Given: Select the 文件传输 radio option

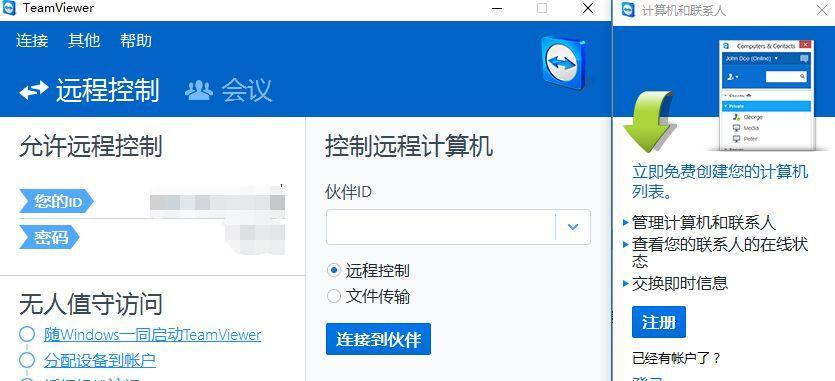Looking at the screenshot, I should coord(333,296).
